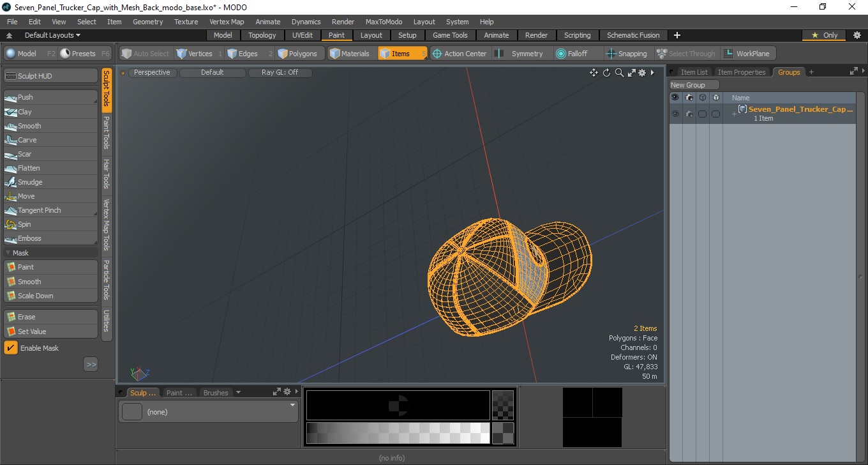Screen dimensions: 868x465
Task: Choose the Smooth sculpt tool
Action: [x=50, y=126]
